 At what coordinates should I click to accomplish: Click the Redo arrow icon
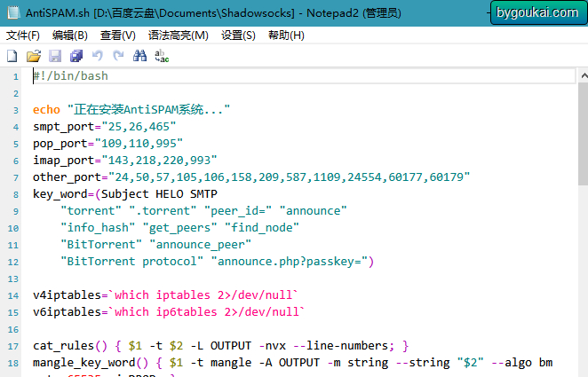pyautogui.click(x=118, y=56)
